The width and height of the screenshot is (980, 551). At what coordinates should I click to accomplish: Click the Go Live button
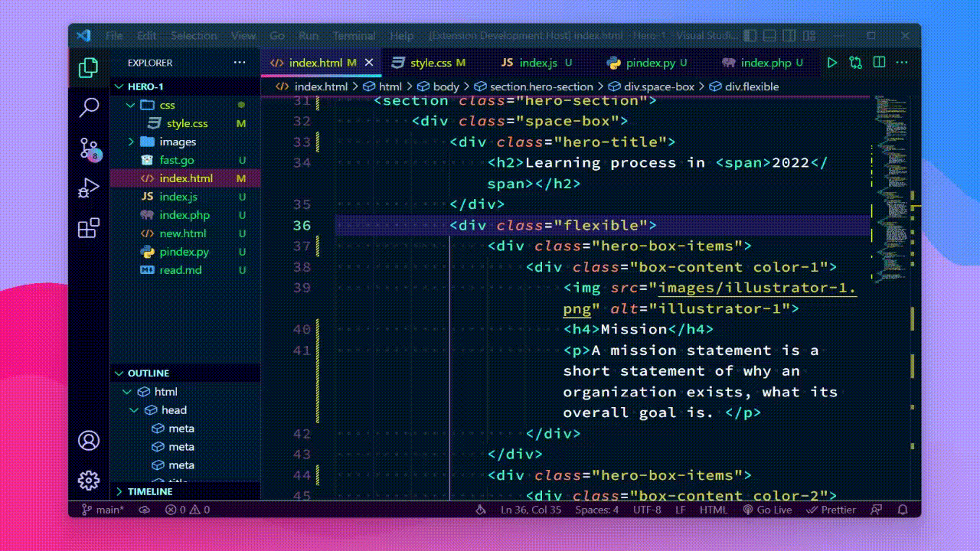pos(767,510)
